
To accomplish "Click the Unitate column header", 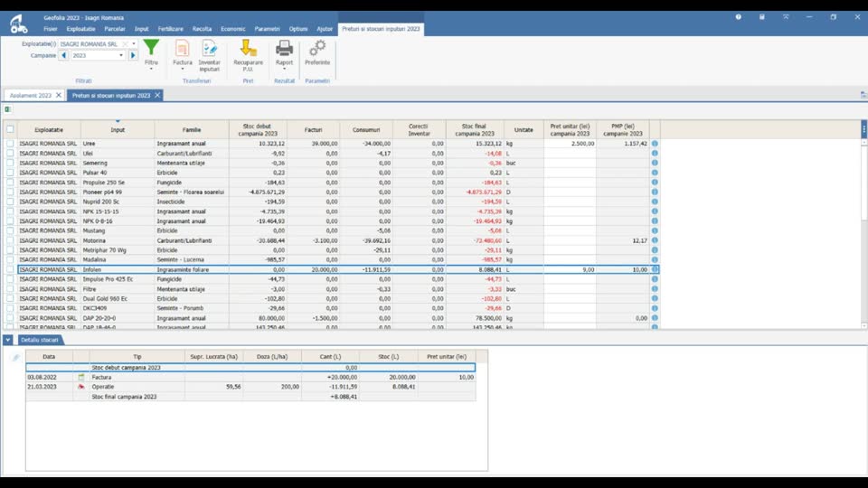I will coord(524,129).
